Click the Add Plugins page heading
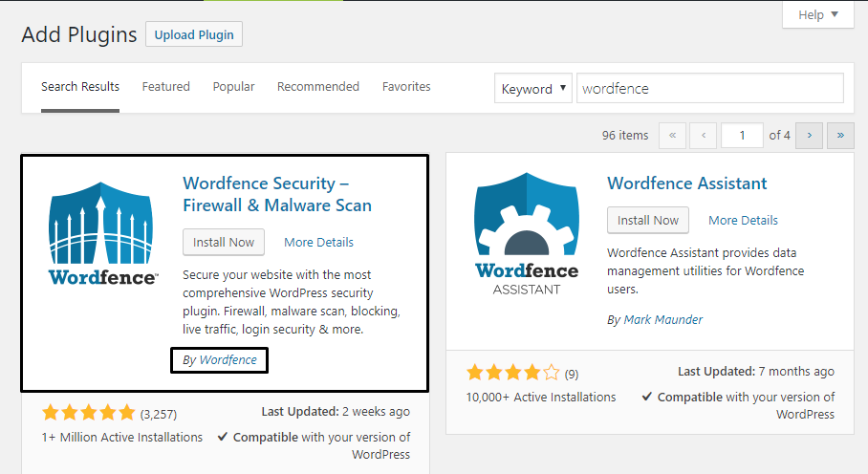 point(79,34)
